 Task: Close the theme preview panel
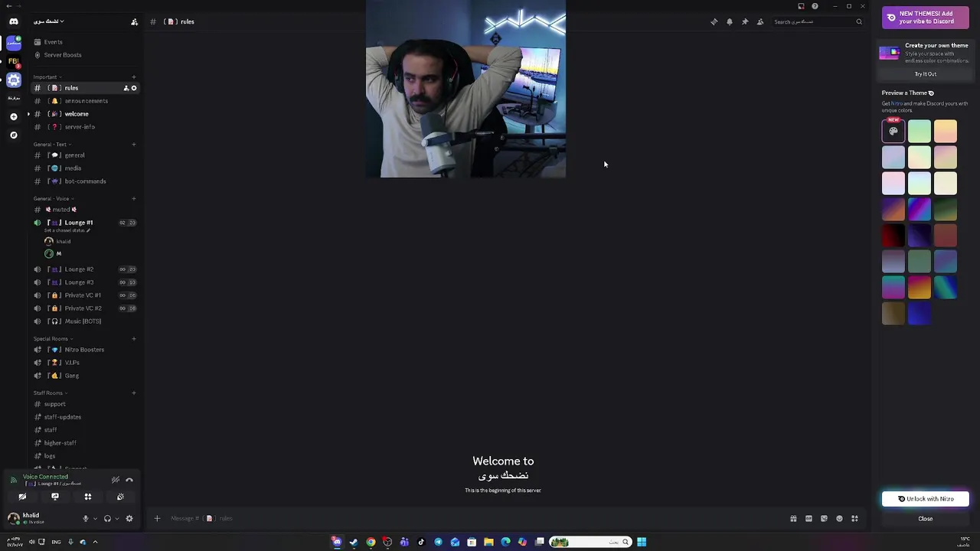[x=926, y=519]
